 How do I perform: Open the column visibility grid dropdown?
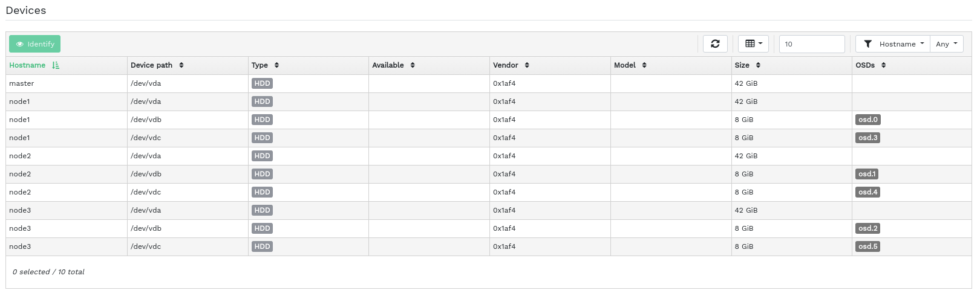tap(753, 44)
